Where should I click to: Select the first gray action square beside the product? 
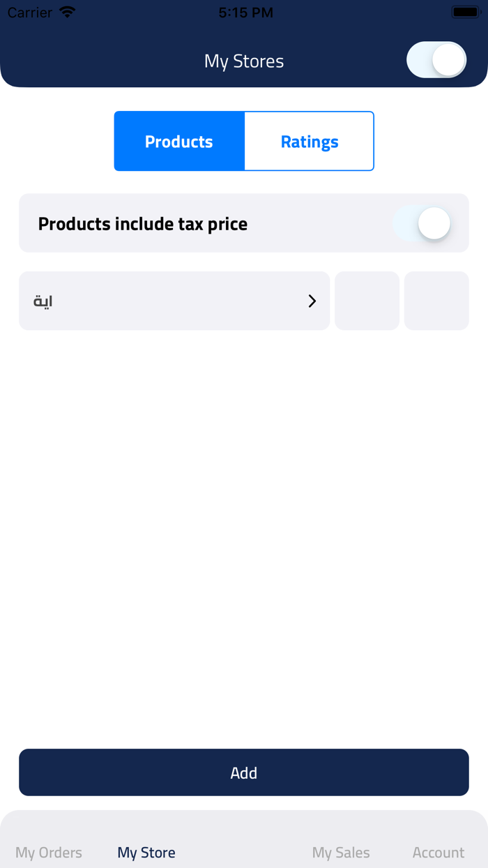(x=367, y=301)
